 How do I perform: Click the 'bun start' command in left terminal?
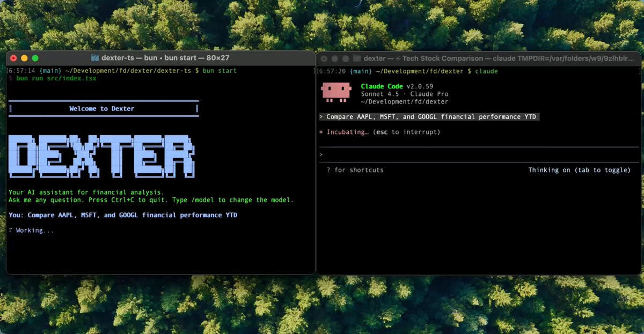pos(219,71)
